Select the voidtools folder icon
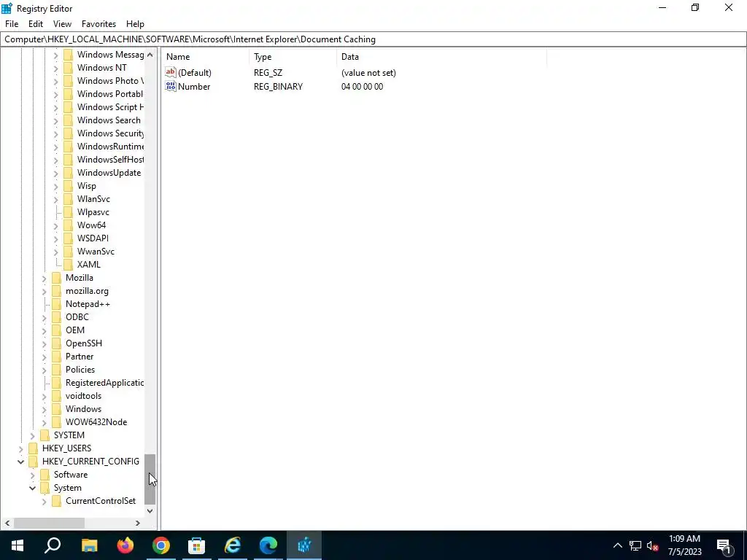 [x=57, y=396]
